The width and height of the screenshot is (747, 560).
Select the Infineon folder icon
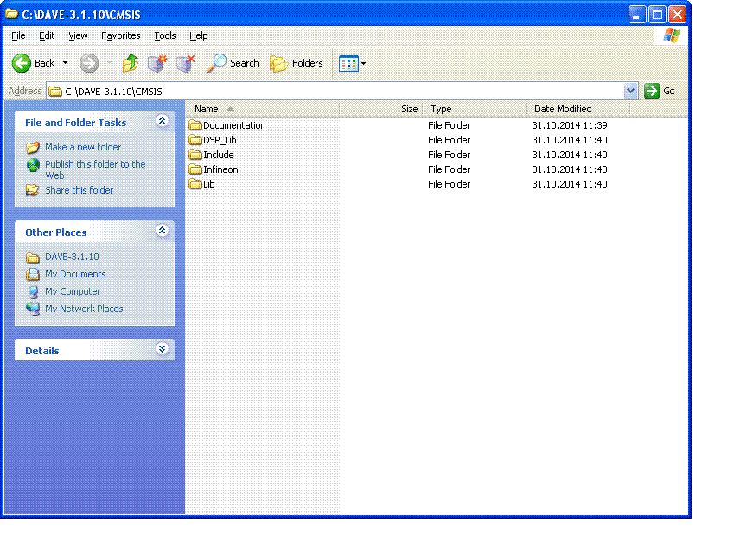[195, 169]
